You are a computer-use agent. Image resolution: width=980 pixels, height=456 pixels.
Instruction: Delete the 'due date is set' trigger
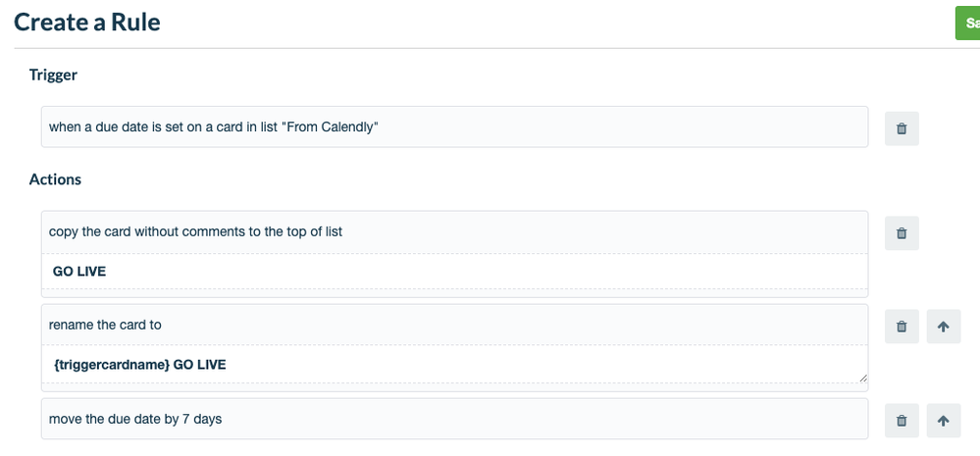click(x=902, y=128)
